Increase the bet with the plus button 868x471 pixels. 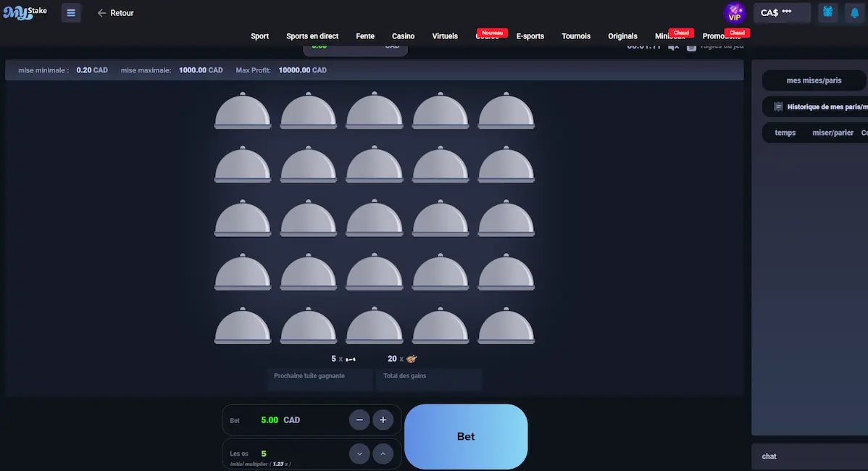[383, 420]
